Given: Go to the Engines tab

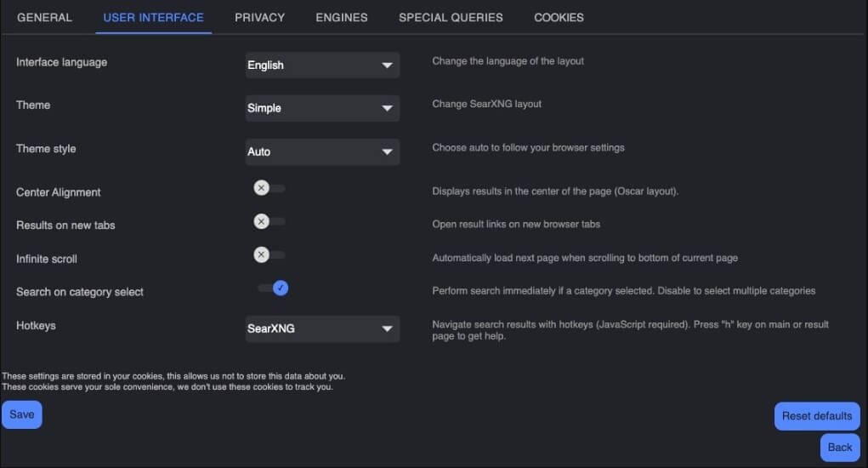Looking at the screenshot, I should 342,17.
